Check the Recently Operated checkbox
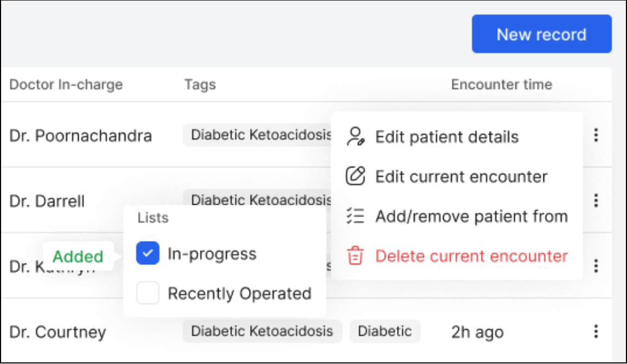Viewport: 627px width, 364px height. (148, 293)
